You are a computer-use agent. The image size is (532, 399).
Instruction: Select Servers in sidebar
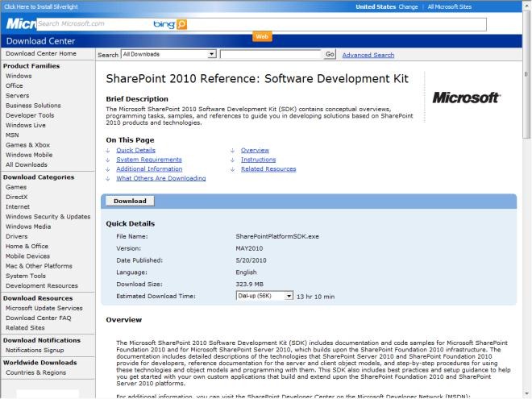(x=17, y=96)
